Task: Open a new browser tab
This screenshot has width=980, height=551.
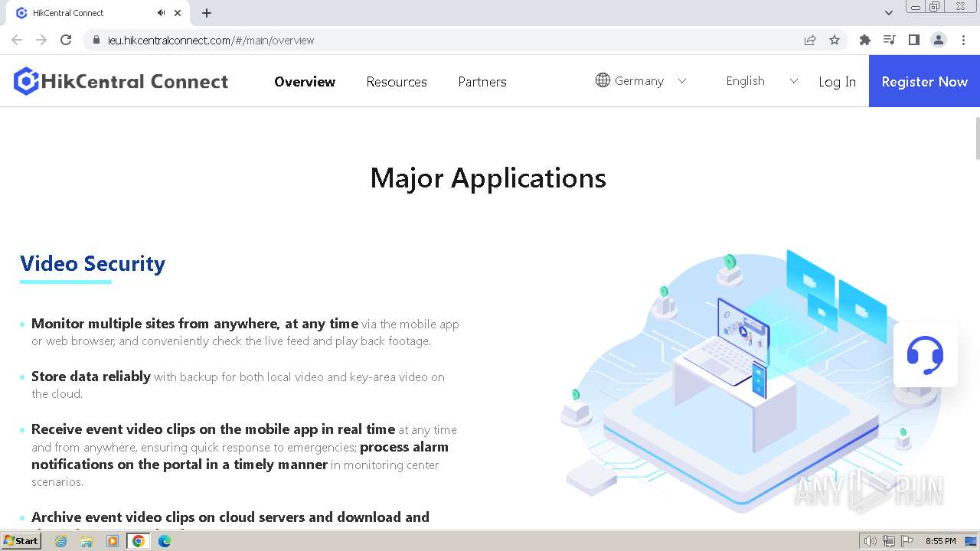Action: [x=207, y=13]
